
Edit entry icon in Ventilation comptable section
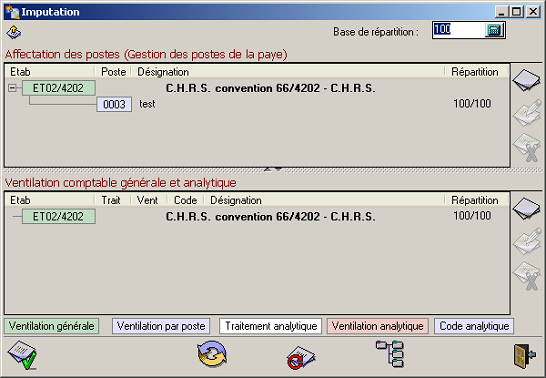pyautogui.click(x=528, y=241)
